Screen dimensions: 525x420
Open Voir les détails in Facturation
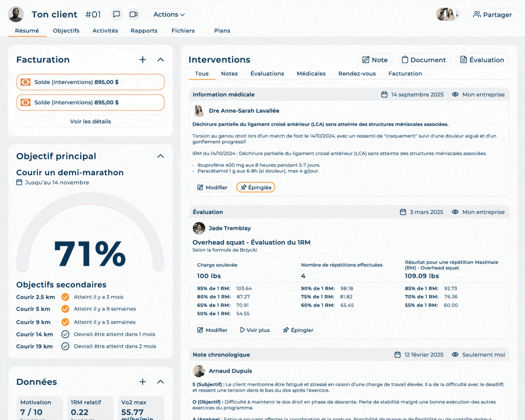point(90,121)
